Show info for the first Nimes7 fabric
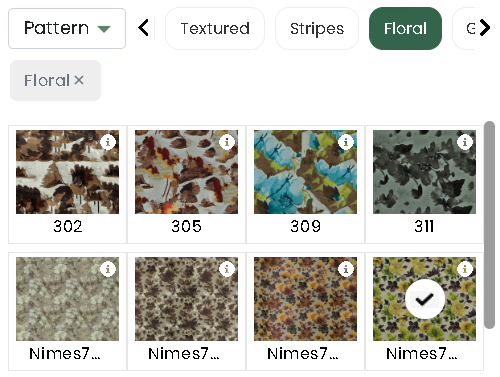500x377 pixels. point(108,269)
